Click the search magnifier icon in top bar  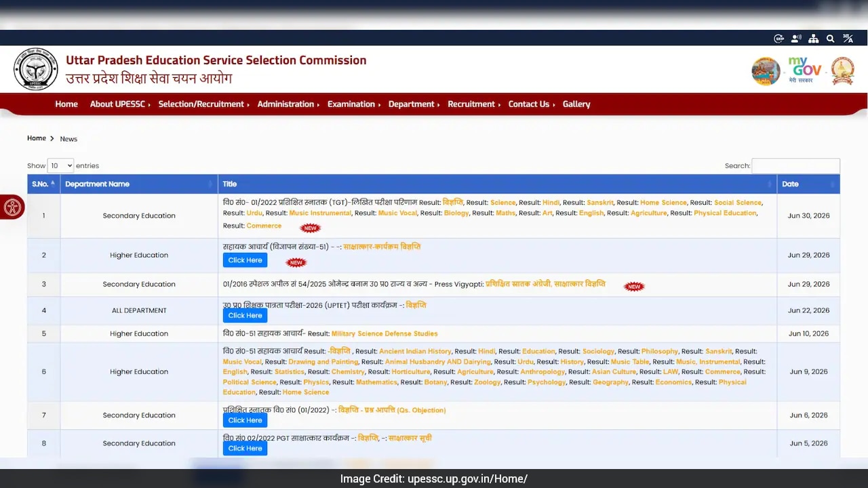coord(830,39)
